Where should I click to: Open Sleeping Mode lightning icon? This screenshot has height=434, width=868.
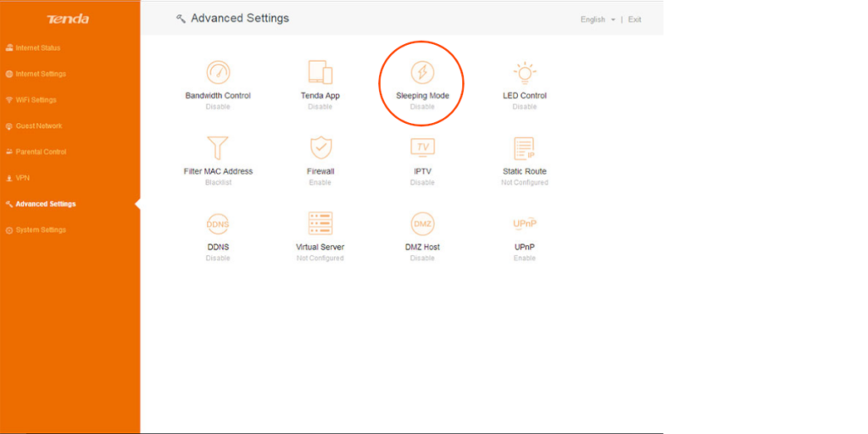pyautogui.click(x=422, y=73)
